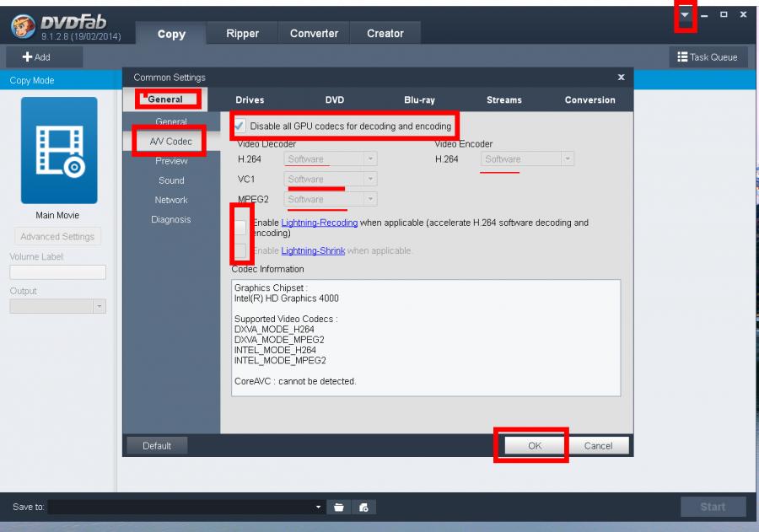The height and width of the screenshot is (532, 759).
Task: Switch to the Converter tab
Action: point(314,34)
